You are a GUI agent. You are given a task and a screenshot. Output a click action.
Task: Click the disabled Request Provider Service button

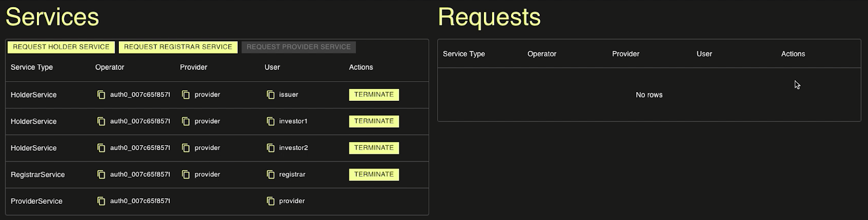(x=298, y=47)
